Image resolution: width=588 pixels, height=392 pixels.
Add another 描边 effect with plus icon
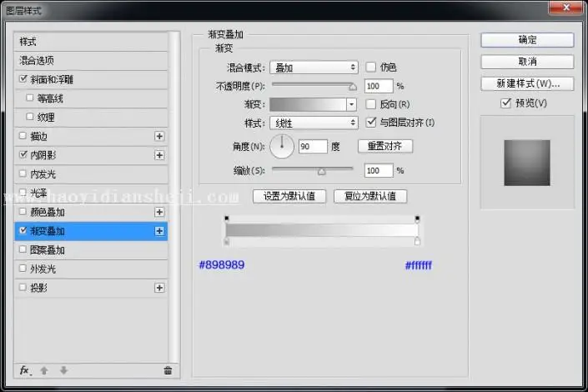tap(159, 136)
